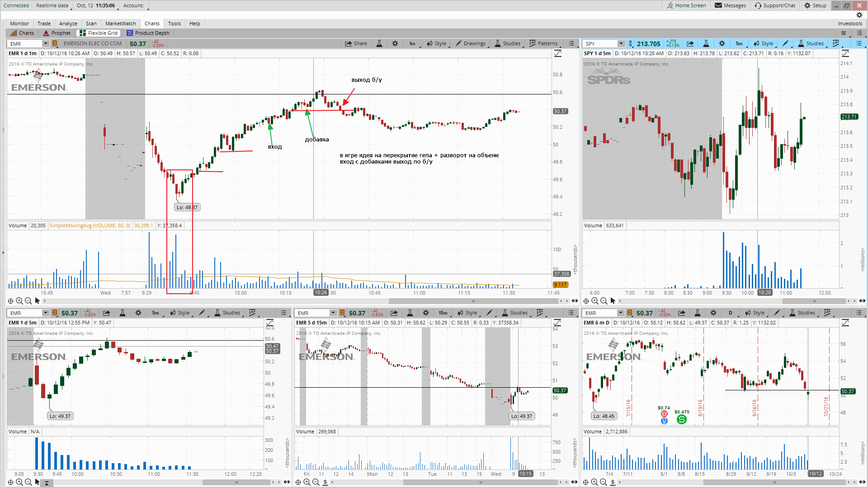Image resolution: width=868 pixels, height=488 pixels.
Task: Click grid layout icon near Investools
Action: [844, 33]
